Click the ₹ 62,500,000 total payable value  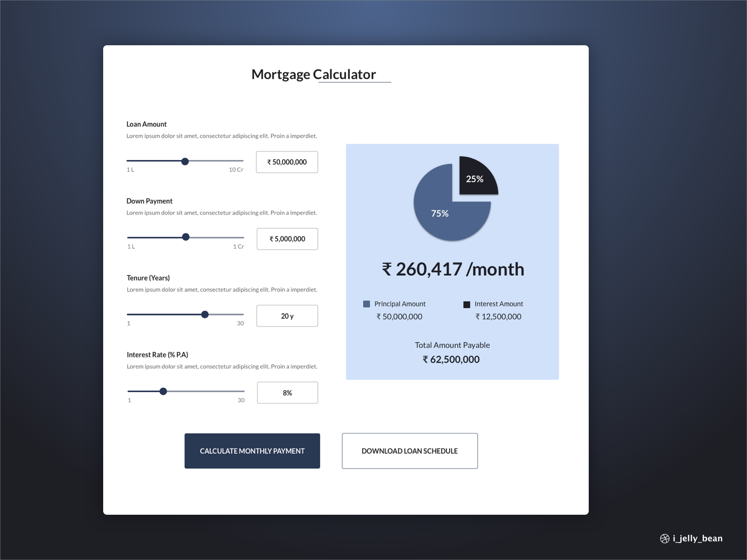(451, 359)
